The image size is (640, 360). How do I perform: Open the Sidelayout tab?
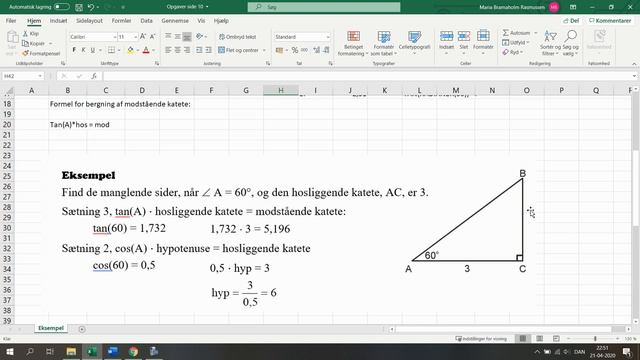pos(89,21)
